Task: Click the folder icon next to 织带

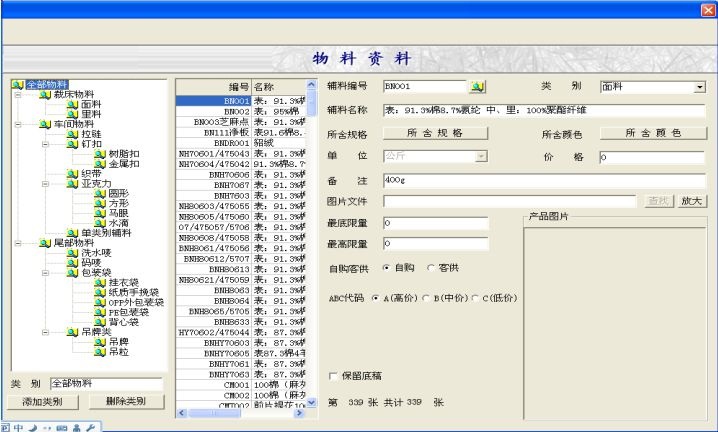Action: tap(72, 174)
